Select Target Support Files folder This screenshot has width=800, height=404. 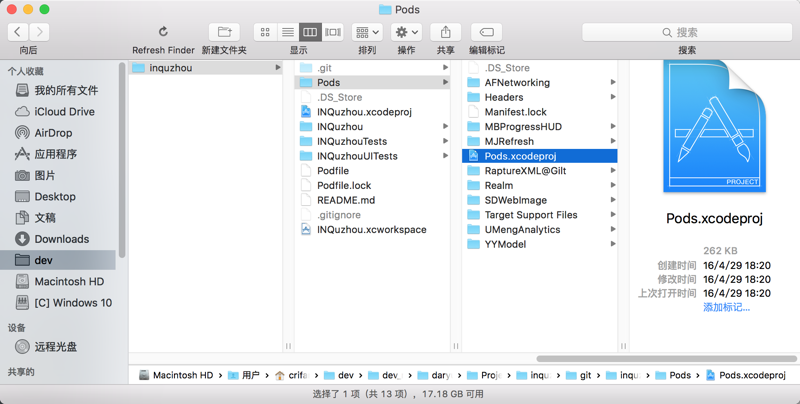[x=540, y=215]
